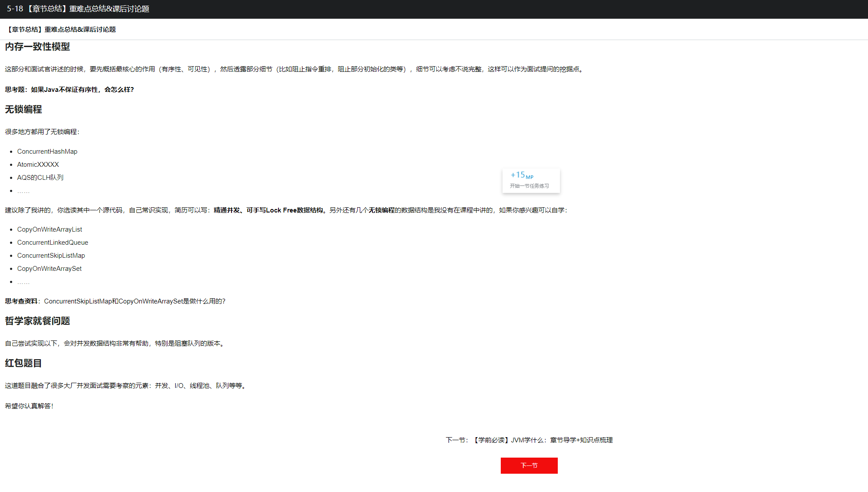Click the 红包题目 heading
This screenshot has height=492, width=868.
pyautogui.click(x=23, y=363)
